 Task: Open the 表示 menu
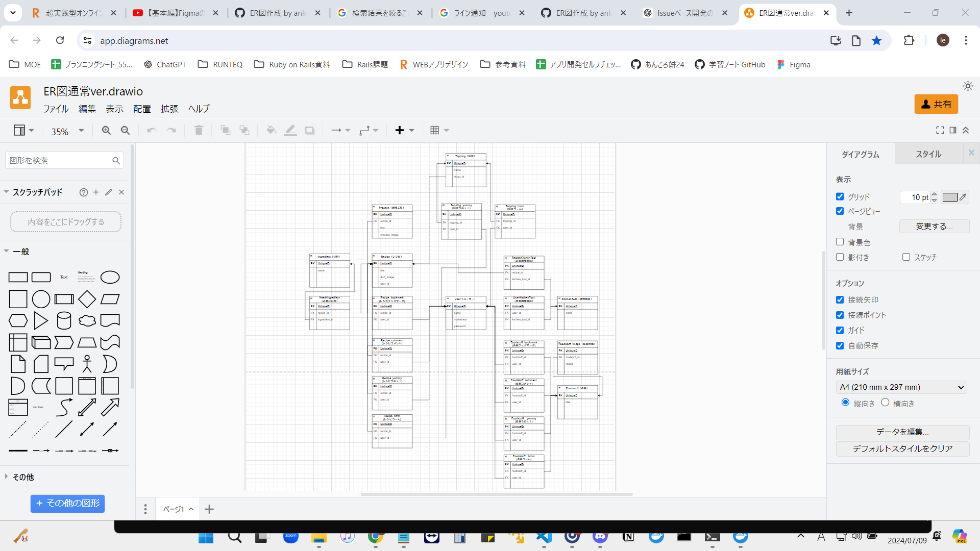[x=114, y=109]
